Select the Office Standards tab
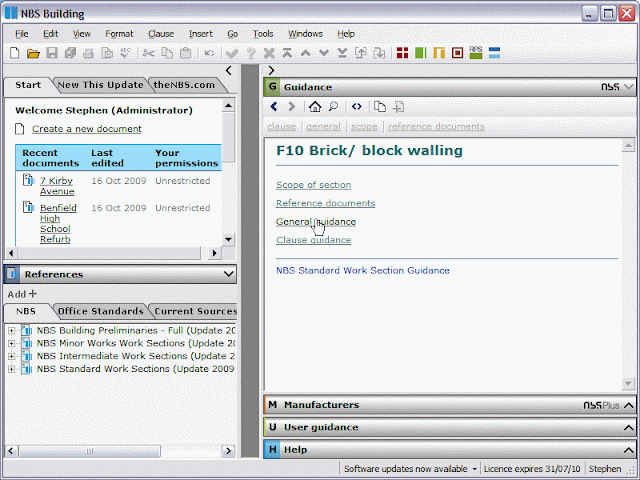 [x=100, y=311]
